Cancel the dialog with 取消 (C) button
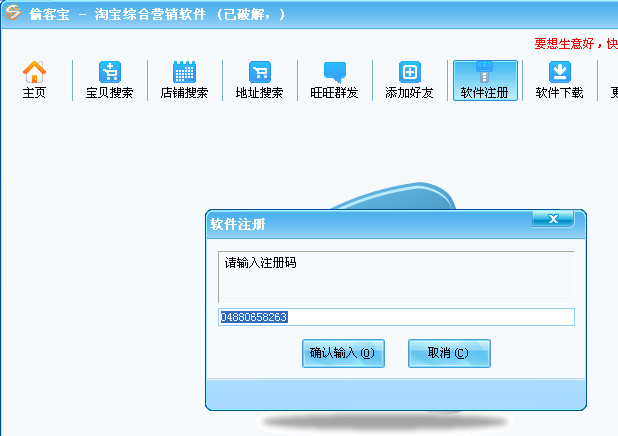618x436 pixels. 449,353
